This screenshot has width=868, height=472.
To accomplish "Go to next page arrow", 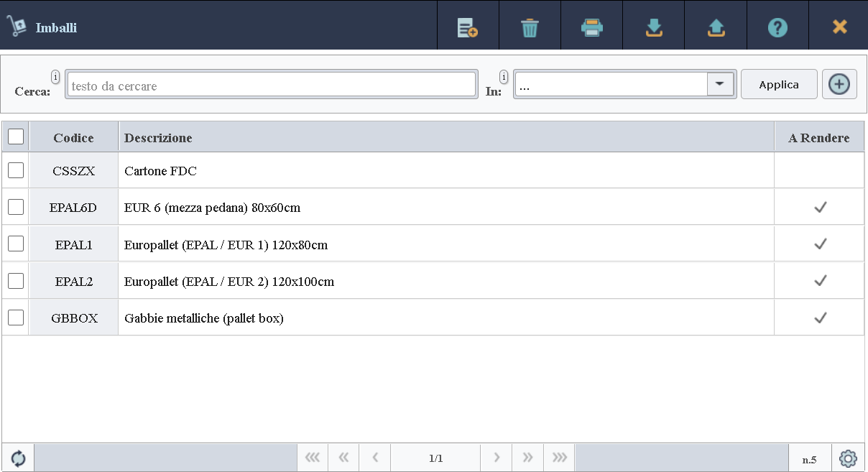I will pyautogui.click(x=496, y=458).
